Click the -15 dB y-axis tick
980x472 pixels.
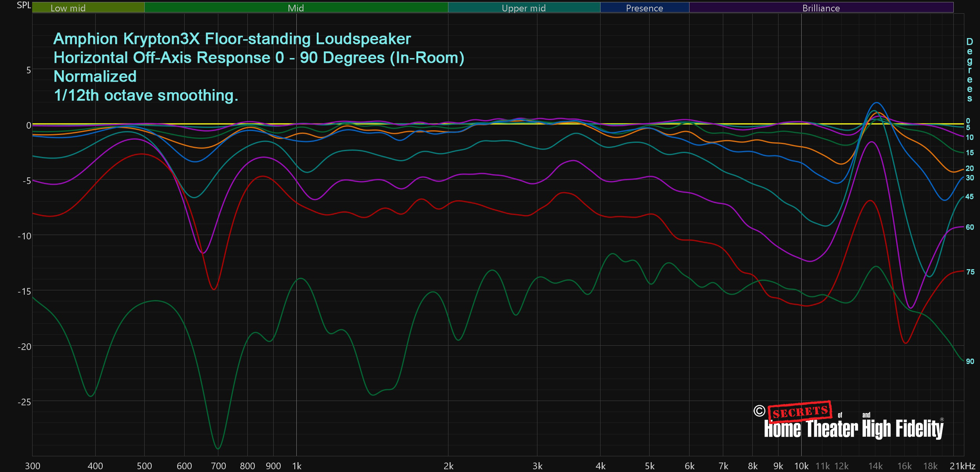24,292
